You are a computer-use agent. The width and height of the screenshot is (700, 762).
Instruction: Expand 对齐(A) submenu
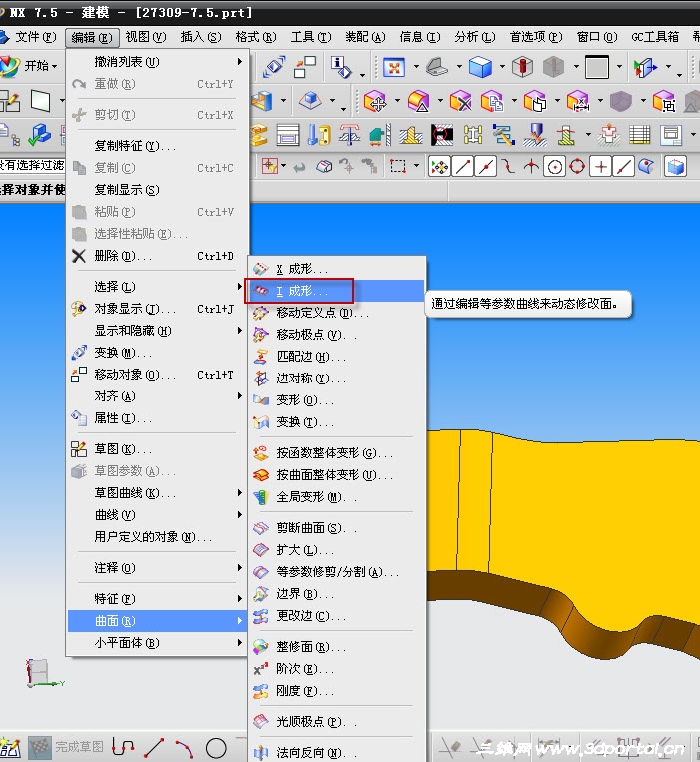pos(157,396)
